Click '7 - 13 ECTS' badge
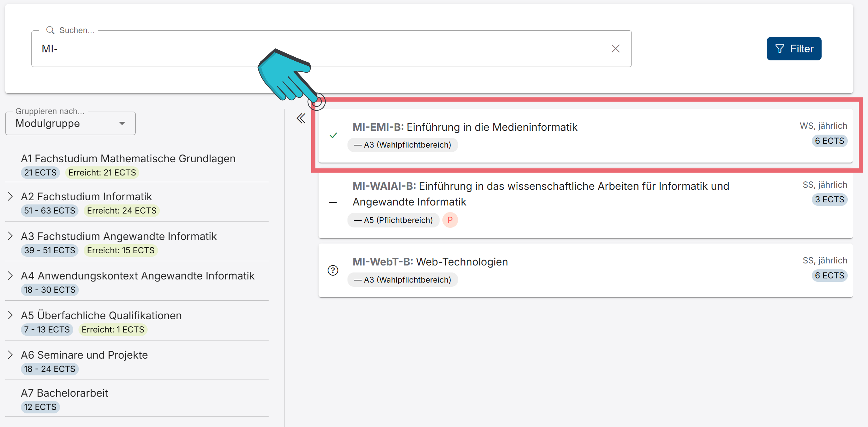 (47, 329)
